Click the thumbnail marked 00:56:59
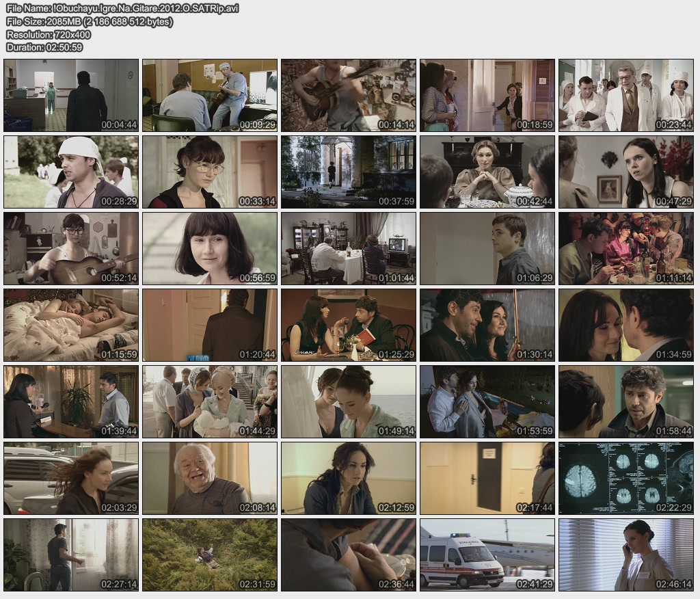700x599 pixels. (210, 248)
